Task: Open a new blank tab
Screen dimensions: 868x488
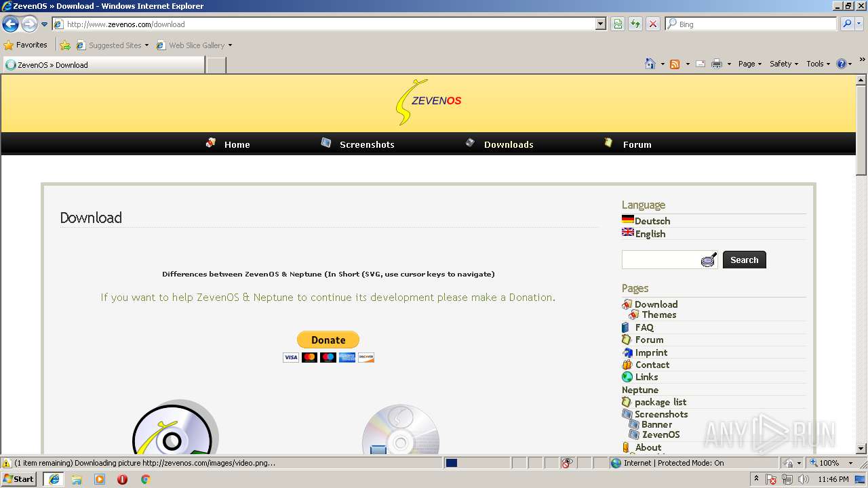Action: tap(216, 65)
